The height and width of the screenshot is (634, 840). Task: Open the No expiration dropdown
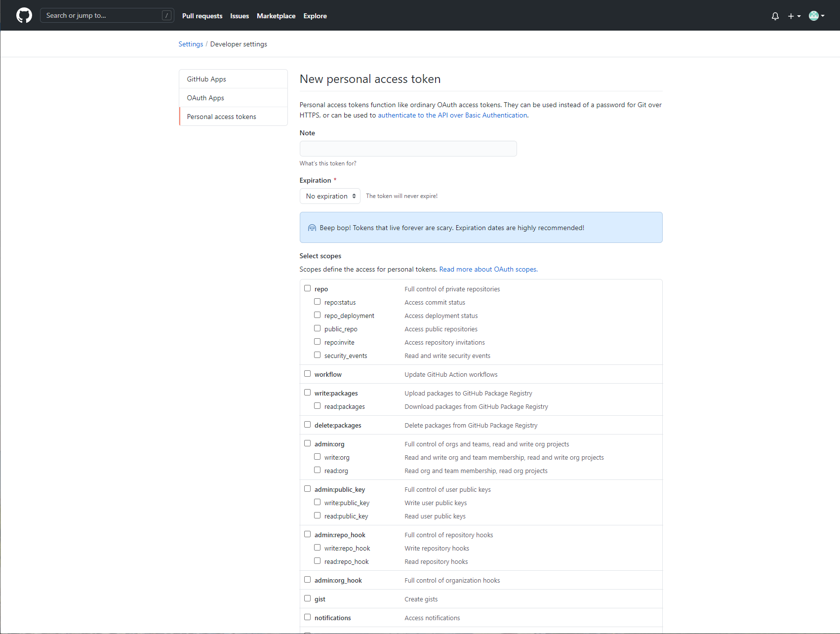pos(330,196)
